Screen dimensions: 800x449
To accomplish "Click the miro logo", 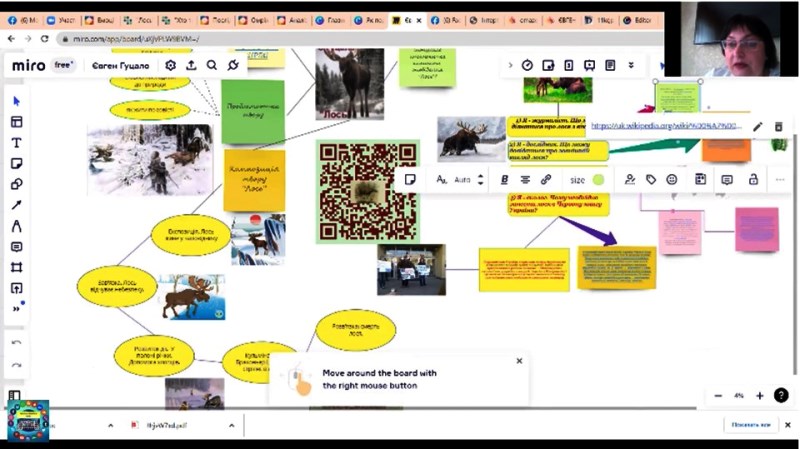I will (x=29, y=66).
